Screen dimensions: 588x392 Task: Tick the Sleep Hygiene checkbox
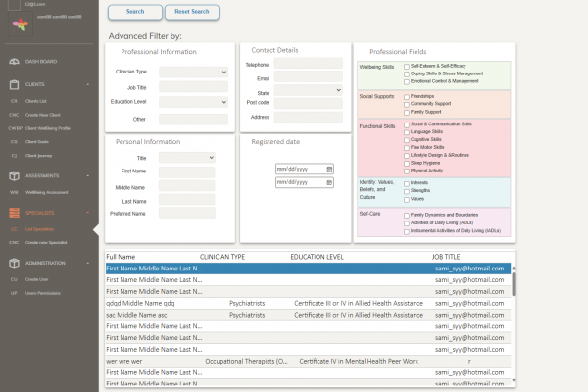(x=406, y=164)
